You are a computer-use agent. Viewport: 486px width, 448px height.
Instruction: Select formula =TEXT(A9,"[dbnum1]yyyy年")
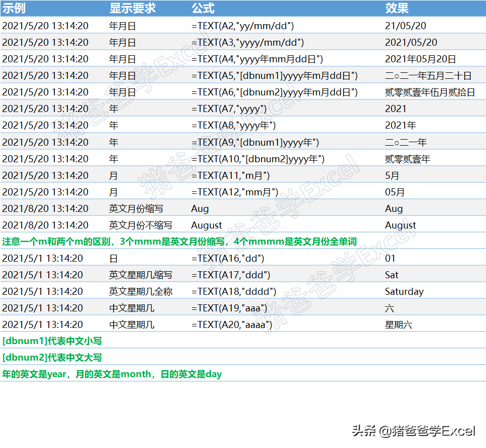255,143
